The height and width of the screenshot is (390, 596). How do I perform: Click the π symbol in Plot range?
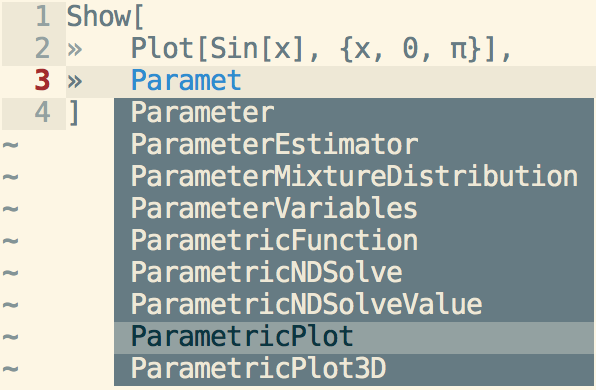pyautogui.click(x=459, y=51)
